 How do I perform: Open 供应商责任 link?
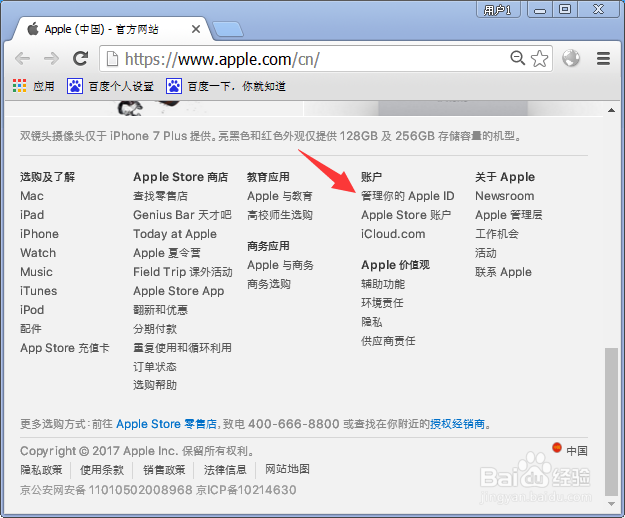(388, 341)
